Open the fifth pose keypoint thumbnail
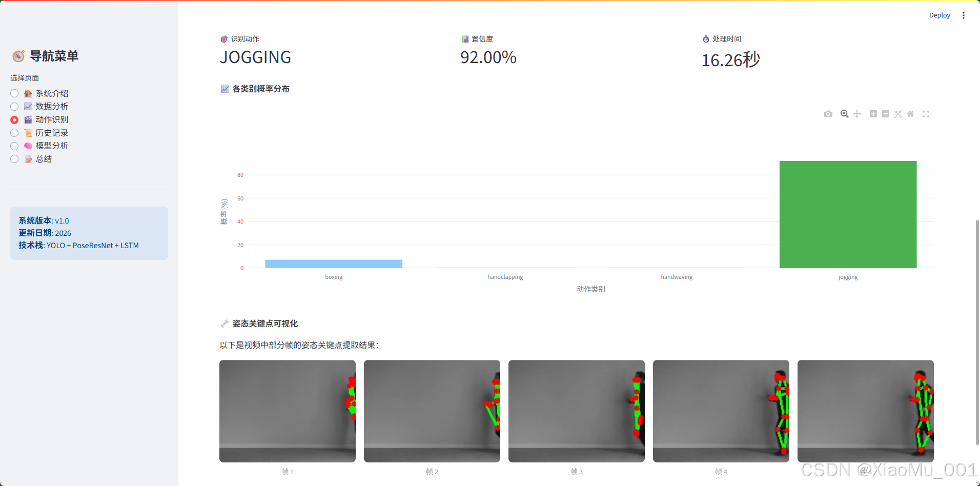 click(x=866, y=411)
